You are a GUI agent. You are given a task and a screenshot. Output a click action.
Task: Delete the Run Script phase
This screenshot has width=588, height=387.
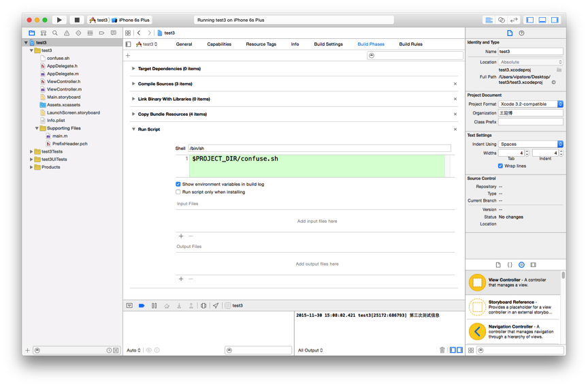(x=455, y=129)
